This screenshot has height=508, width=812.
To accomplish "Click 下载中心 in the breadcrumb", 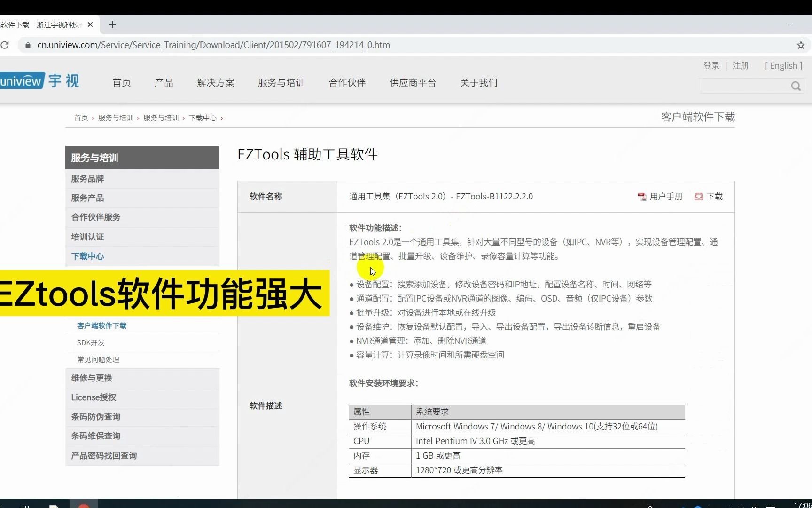I will [203, 118].
